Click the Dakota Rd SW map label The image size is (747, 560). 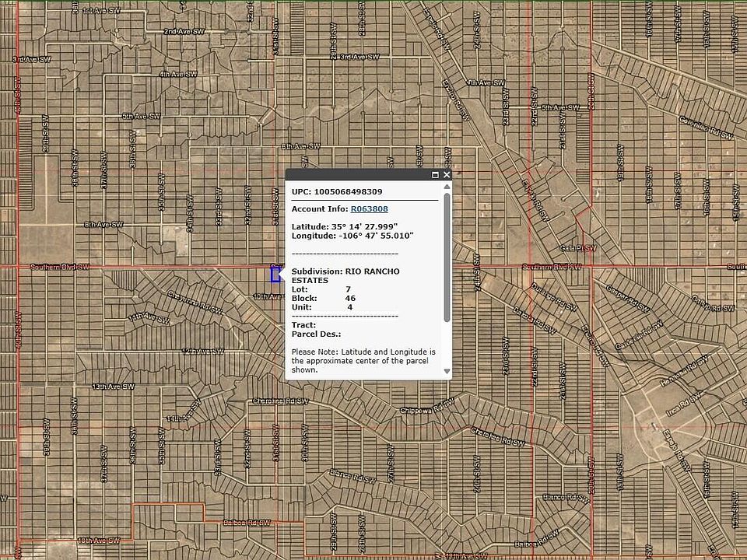tap(535, 320)
